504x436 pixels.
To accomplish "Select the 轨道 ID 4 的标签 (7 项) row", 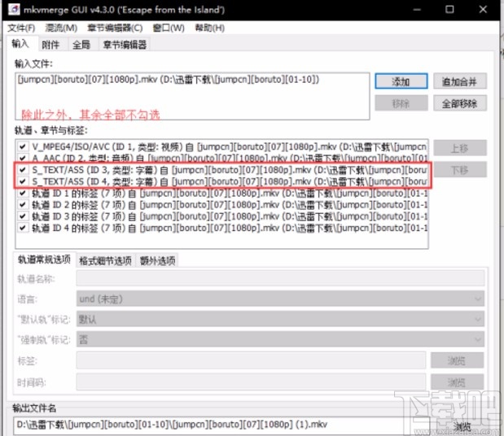I will [x=230, y=228].
